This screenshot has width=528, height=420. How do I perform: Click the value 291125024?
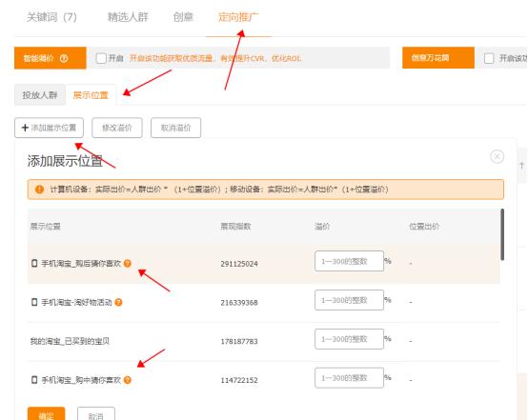(x=239, y=264)
